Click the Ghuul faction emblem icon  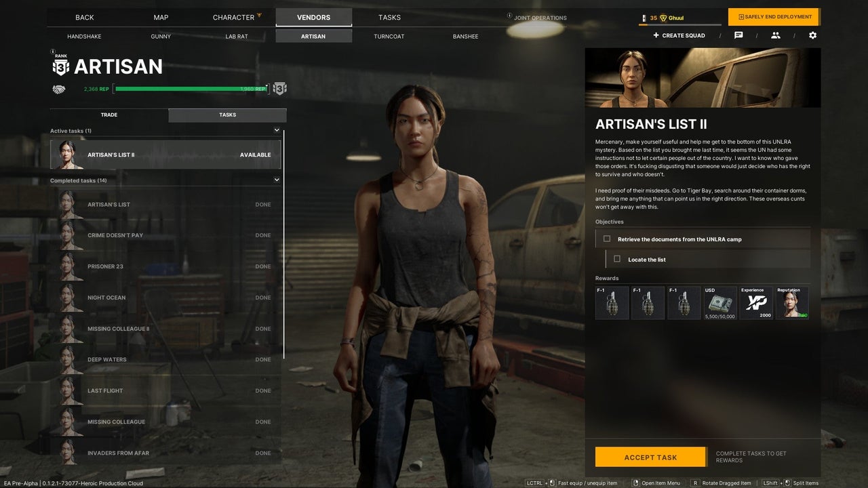click(663, 18)
